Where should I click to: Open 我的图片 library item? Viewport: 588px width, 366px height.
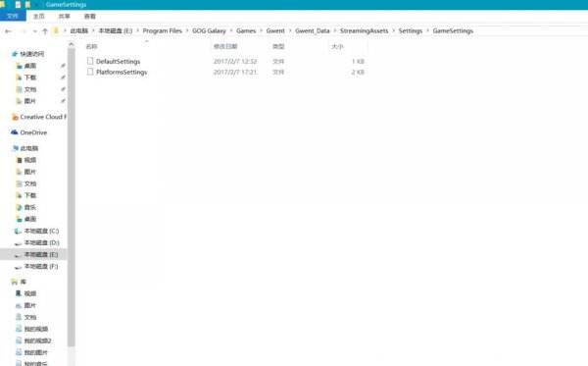[36, 353]
